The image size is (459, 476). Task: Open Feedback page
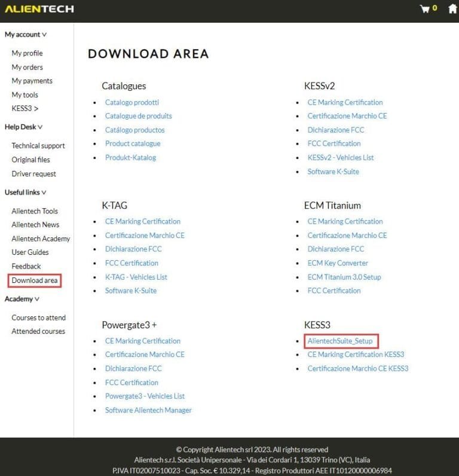click(26, 266)
